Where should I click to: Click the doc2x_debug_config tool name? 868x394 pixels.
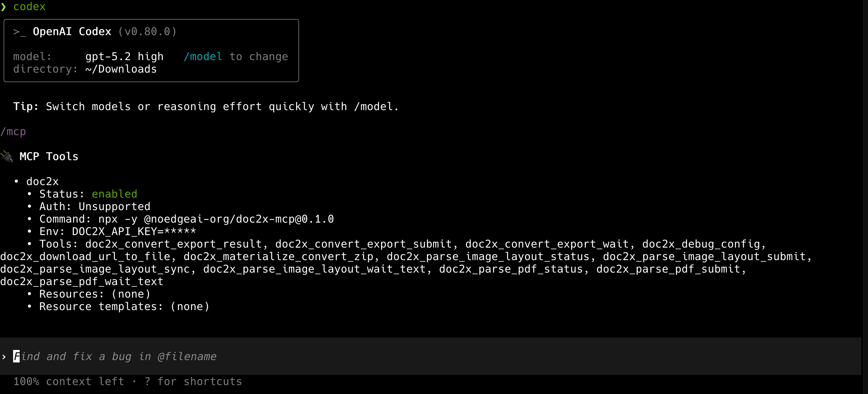[701, 244]
